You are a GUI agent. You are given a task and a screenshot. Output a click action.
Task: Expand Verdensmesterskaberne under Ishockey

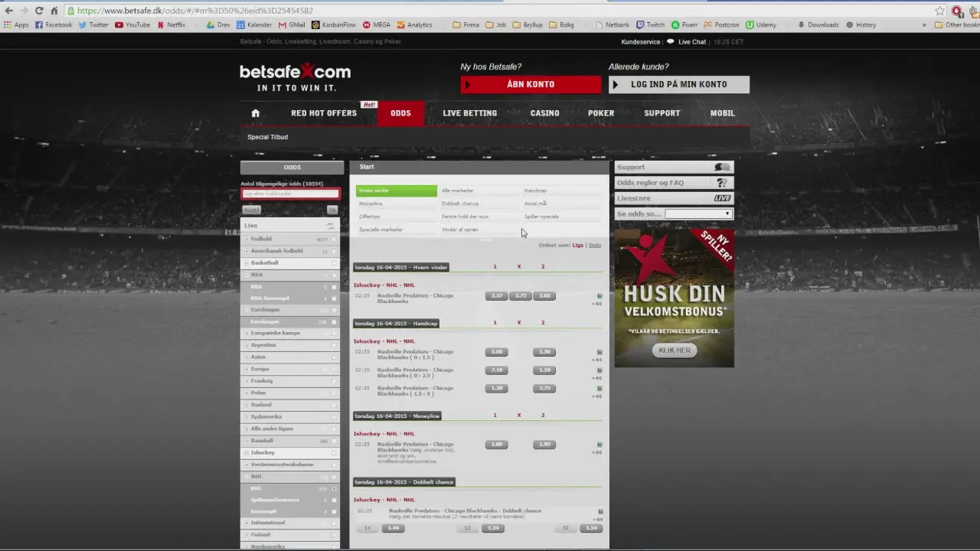pyautogui.click(x=247, y=465)
